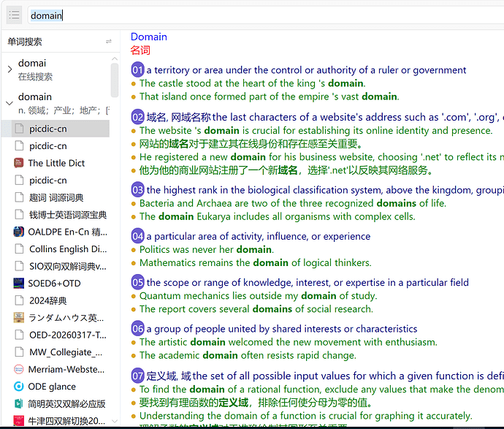Screen dimensions: 504x429
Task: Select 趣词 词源词典 dictionary
Action: [56, 197]
